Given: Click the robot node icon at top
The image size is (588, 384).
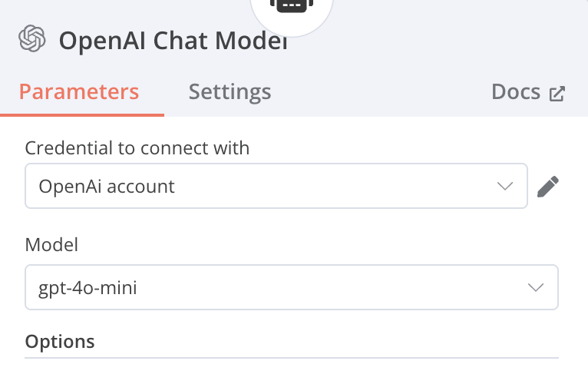Looking at the screenshot, I should pyautogui.click(x=292, y=5).
